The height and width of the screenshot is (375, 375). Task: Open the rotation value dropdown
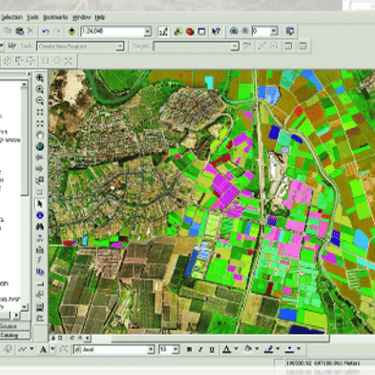274,31
